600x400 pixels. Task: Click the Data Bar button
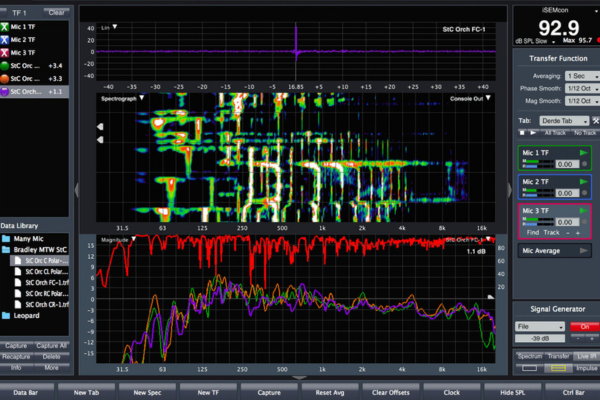coord(26,392)
